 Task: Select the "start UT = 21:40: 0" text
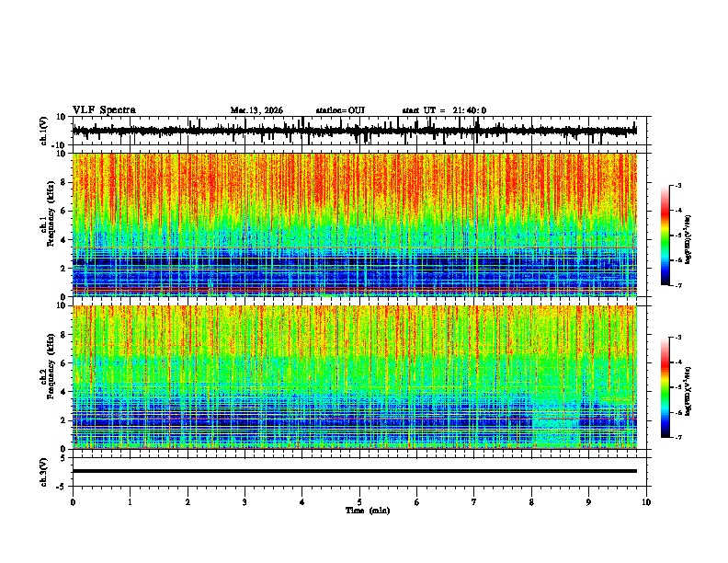pos(444,110)
